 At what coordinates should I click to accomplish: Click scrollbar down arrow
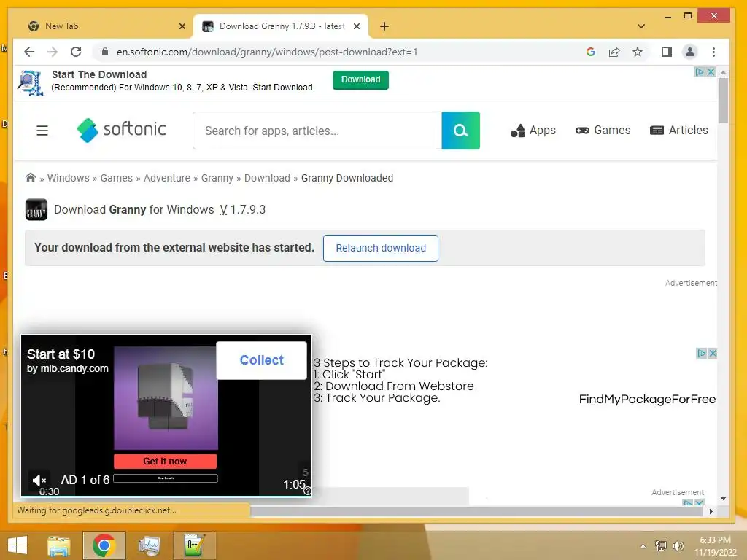click(x=723, y=499)
